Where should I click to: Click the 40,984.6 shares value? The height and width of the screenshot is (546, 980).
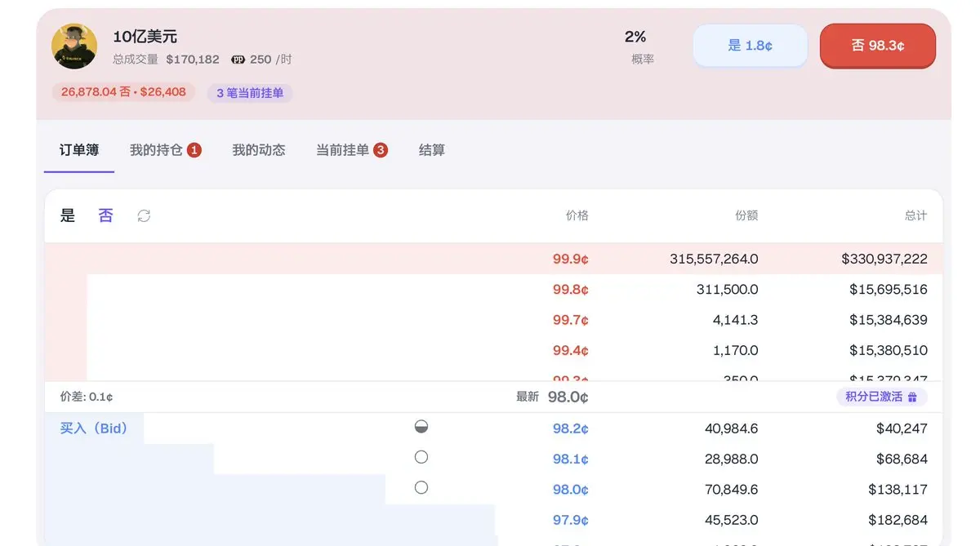732,428
